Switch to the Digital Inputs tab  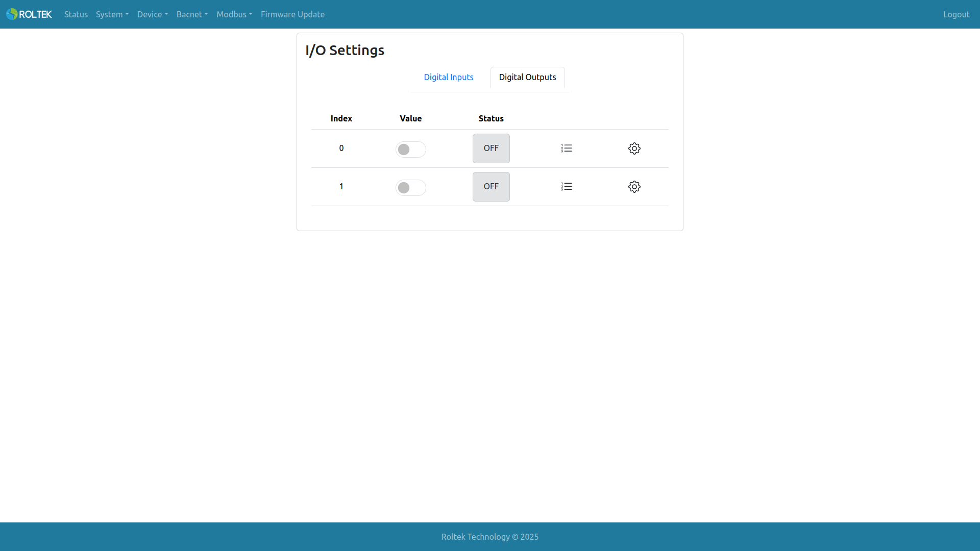tap(449, 77)
